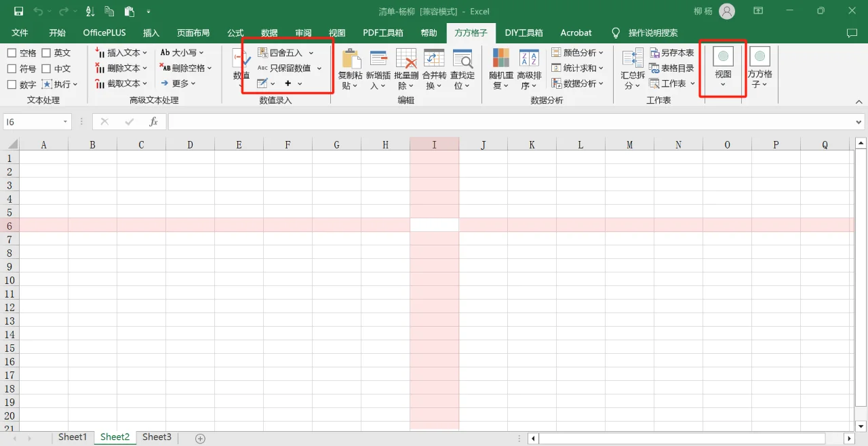The width and height of the screenshot is (868, 446).
Task: Select the Sheet3 worksheet tab
Action: [157, 437]
